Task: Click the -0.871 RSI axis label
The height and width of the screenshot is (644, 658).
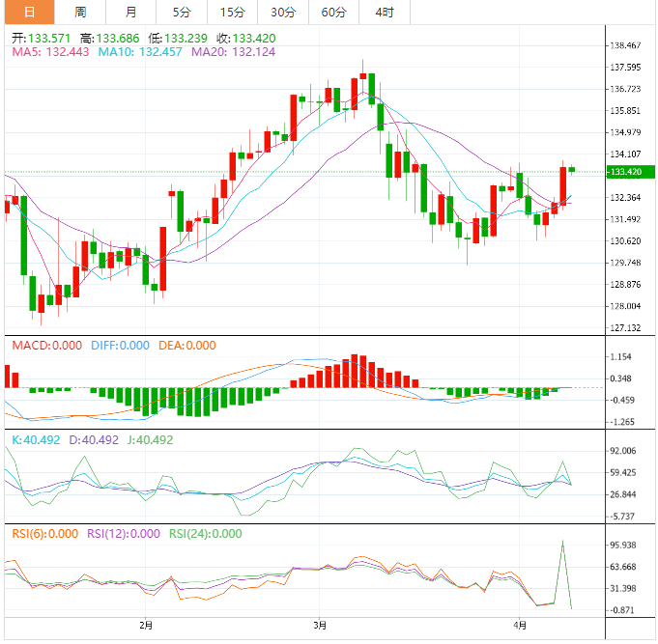Action: [x=621, y=610]
